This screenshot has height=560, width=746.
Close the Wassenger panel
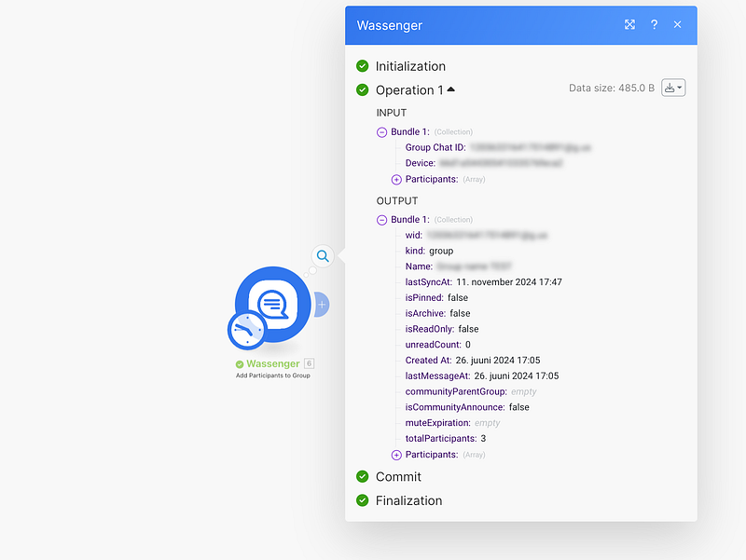pyautogui.click(x=678, y=25)
